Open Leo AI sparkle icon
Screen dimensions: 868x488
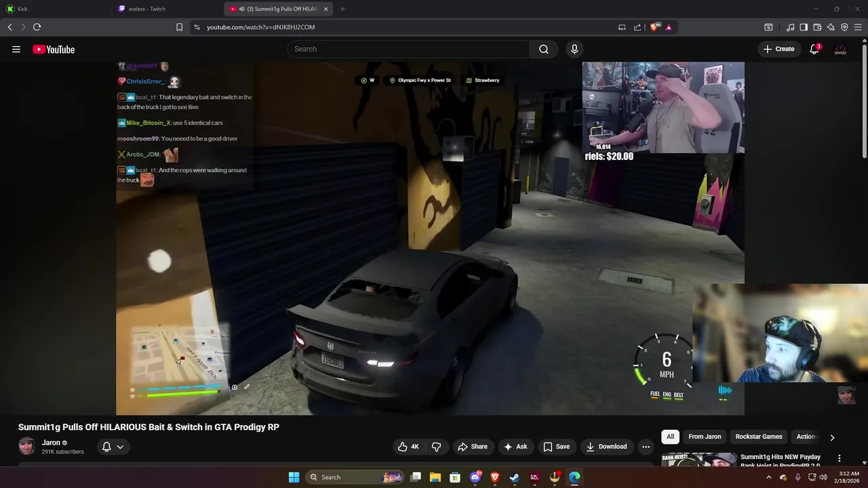tap(831, 27)
